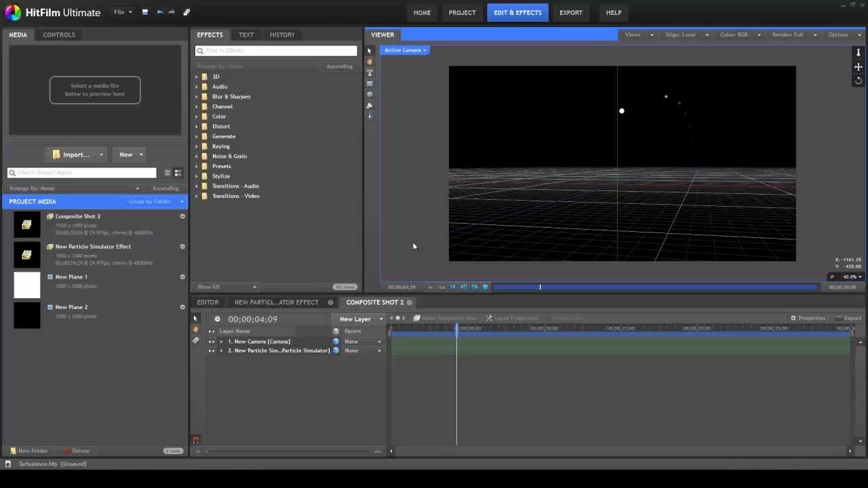The width and height of the screenshot is (868, 488).
Task: Toggle visibility of New Camera layer
Action: [212, 342]
